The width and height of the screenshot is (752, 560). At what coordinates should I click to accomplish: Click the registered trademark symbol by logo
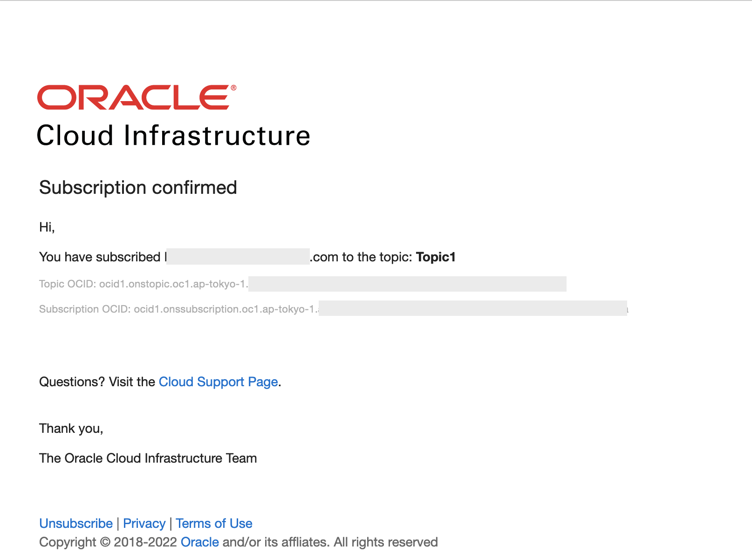pyautogui.click(x=233, y=88)
